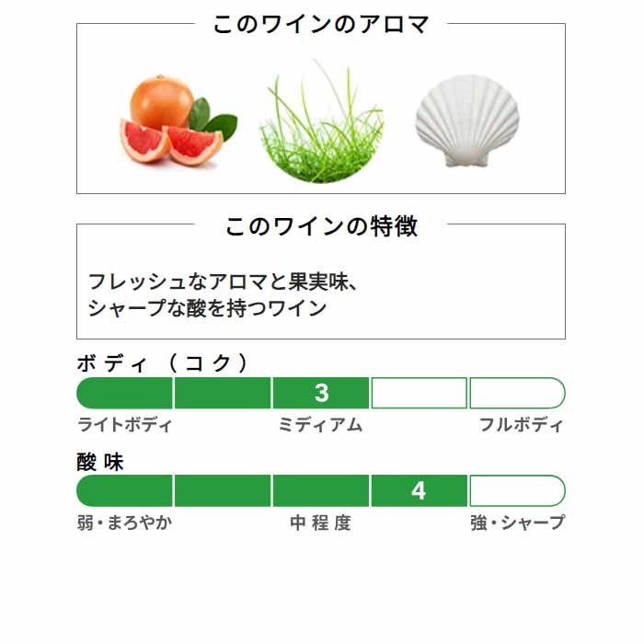The image size is (644, 644).
Task: Click the number 3 body segment
Action: click(x=321, y=393)
